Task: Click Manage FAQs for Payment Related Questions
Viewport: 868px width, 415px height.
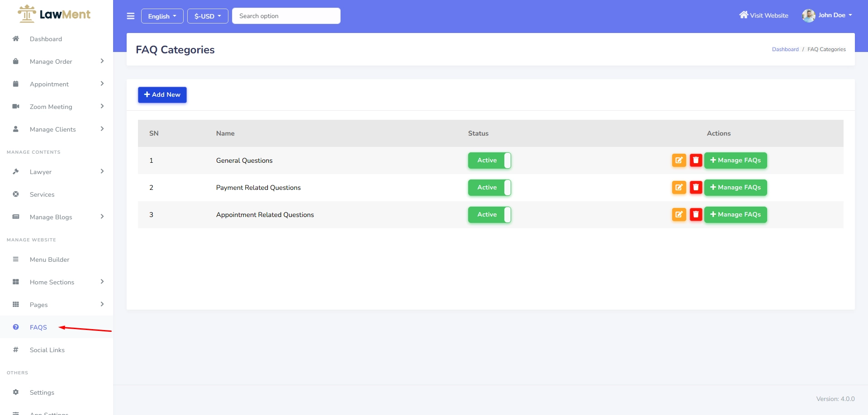Action: pos(735,188)
